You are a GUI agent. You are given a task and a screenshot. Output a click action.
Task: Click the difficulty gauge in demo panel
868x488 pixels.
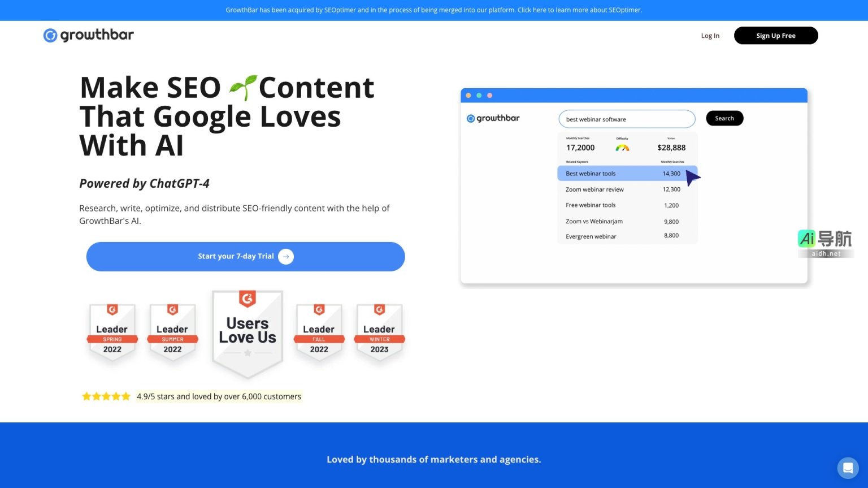(x=622, y=148)
